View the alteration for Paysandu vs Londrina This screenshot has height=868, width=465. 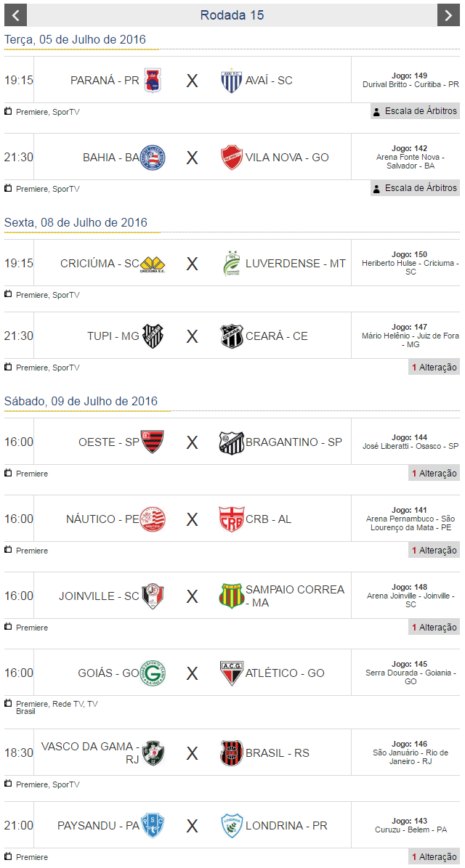tap(434, 856)
